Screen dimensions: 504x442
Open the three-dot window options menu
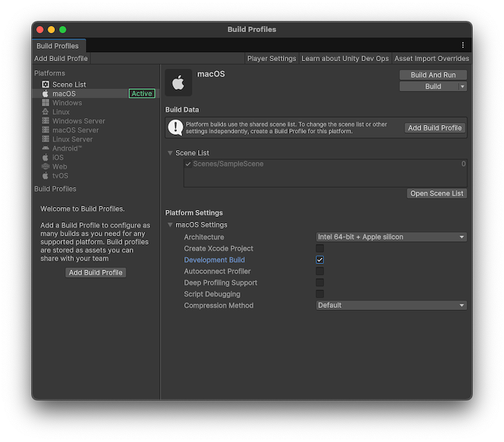pos(463,45)
